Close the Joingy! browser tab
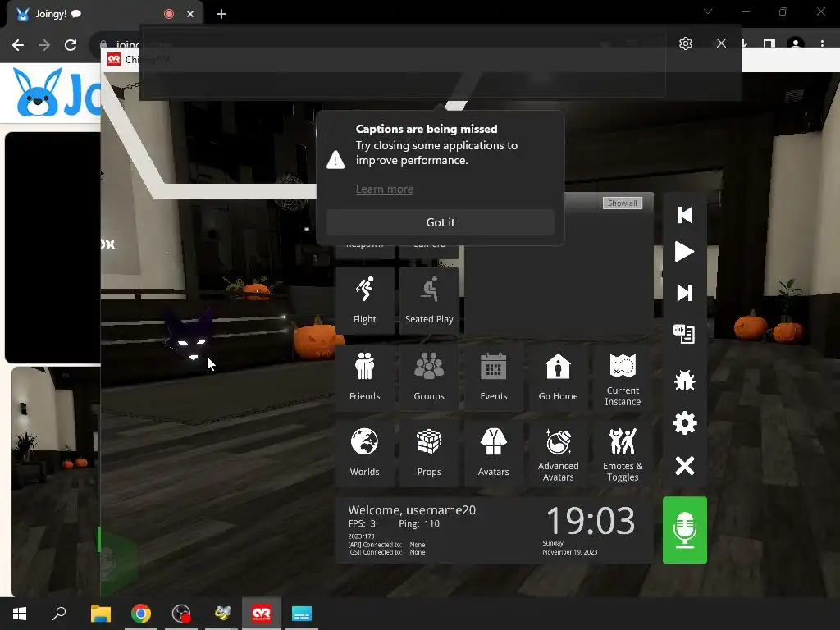The height and width of the screenshot is (630, 840). (x=190, y=14)
